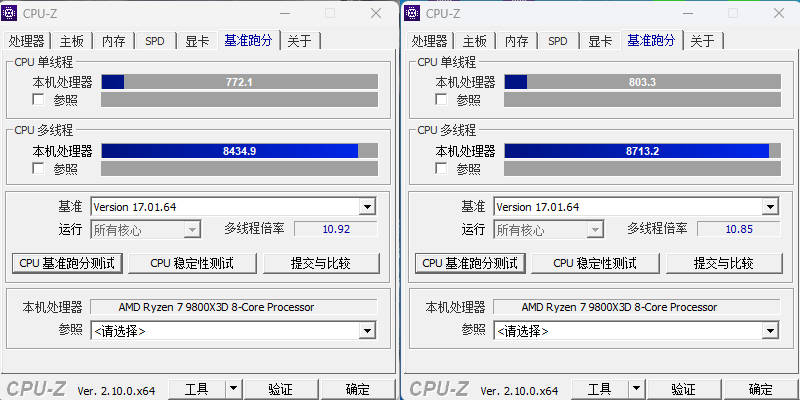Close the right CPU-Z window
Image resolution: width=800 pixels, height=400 pixels.
[779, 13]
